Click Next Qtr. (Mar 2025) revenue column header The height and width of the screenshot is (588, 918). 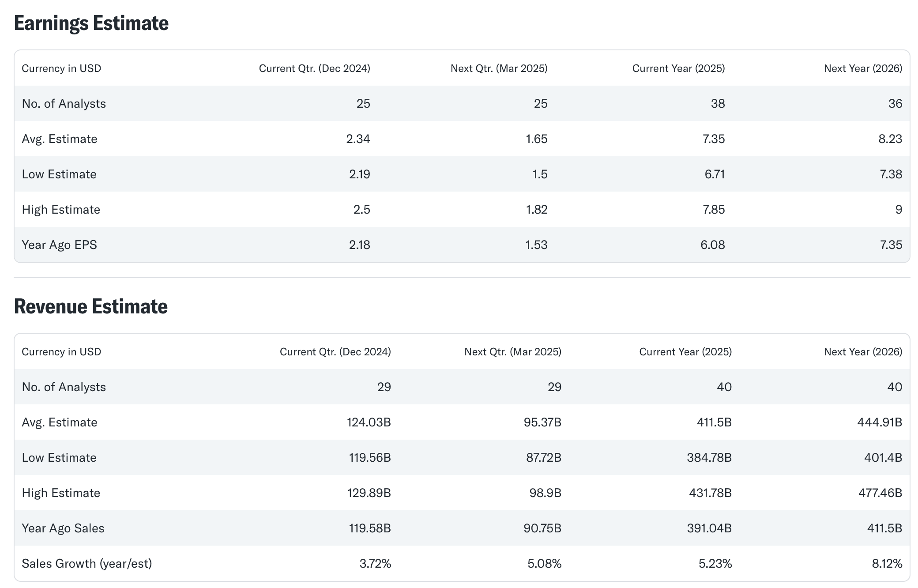click(x=512, y=352)
